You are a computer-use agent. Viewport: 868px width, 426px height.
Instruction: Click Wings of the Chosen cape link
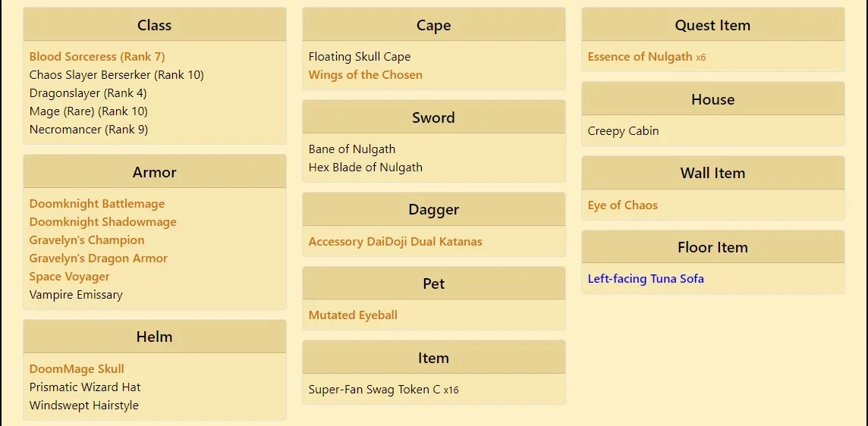point(366,75)
